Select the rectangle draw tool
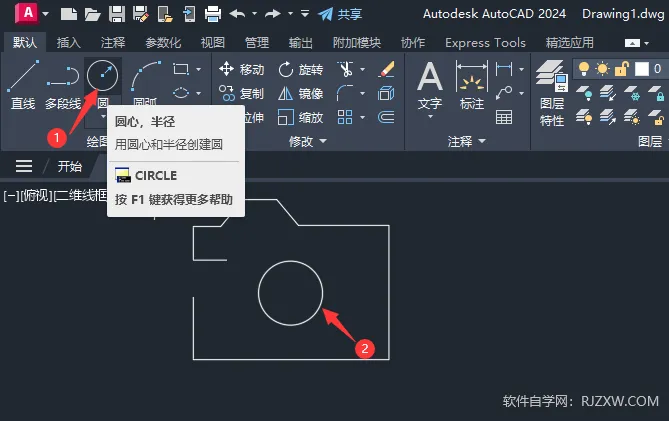This screenshot has width=669, height=421. tap(181, 69)
